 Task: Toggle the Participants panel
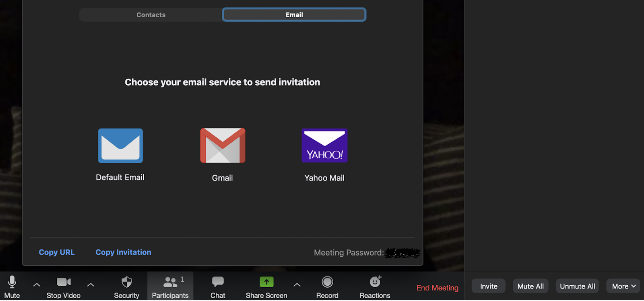pos(170,286)
